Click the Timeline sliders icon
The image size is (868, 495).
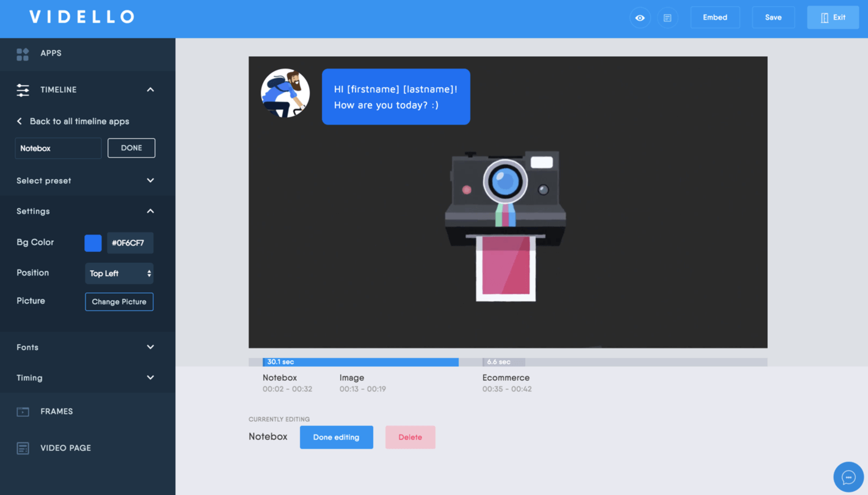[x=23, y=90]
